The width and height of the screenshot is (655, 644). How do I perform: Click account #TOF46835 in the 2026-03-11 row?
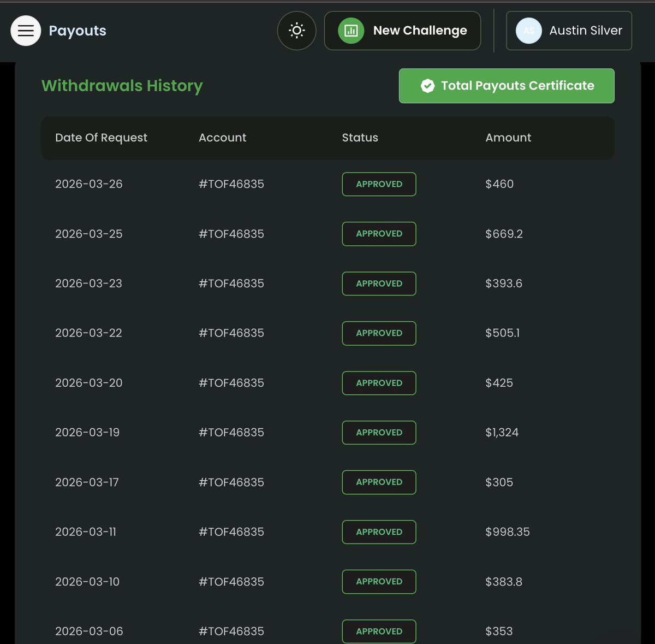231,532
